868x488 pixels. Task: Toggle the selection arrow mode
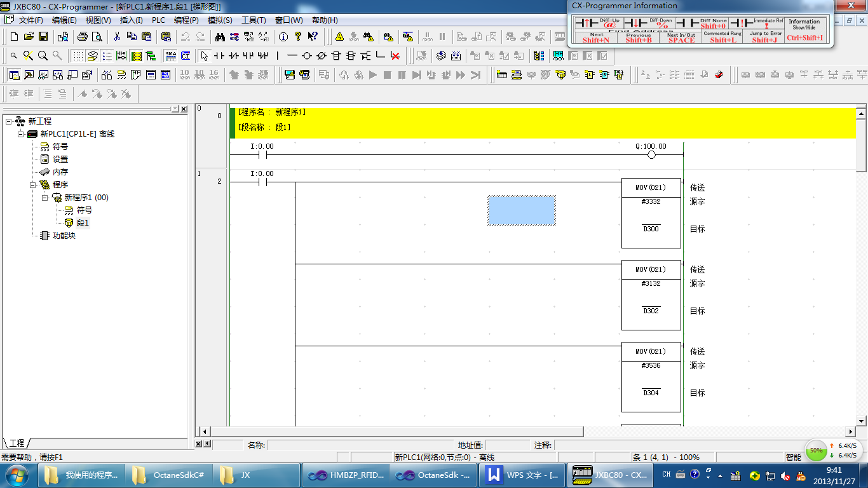point(204,56)
